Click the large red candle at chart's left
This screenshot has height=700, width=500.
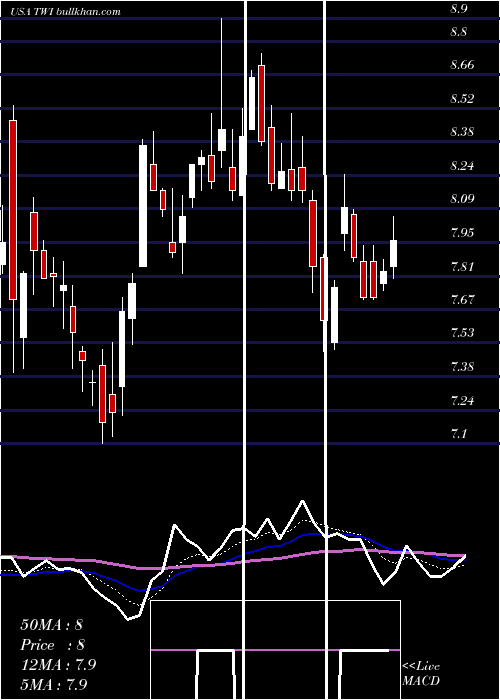click(13, 210)
